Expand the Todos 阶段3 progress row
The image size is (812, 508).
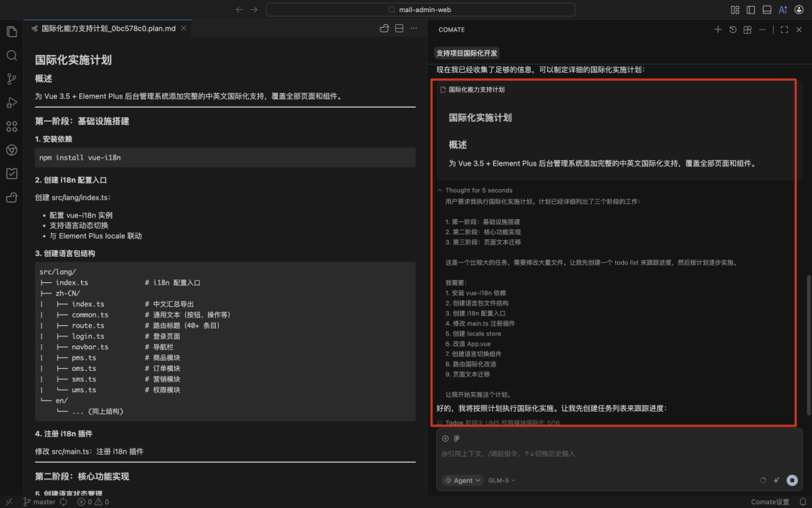click(498, 422)
